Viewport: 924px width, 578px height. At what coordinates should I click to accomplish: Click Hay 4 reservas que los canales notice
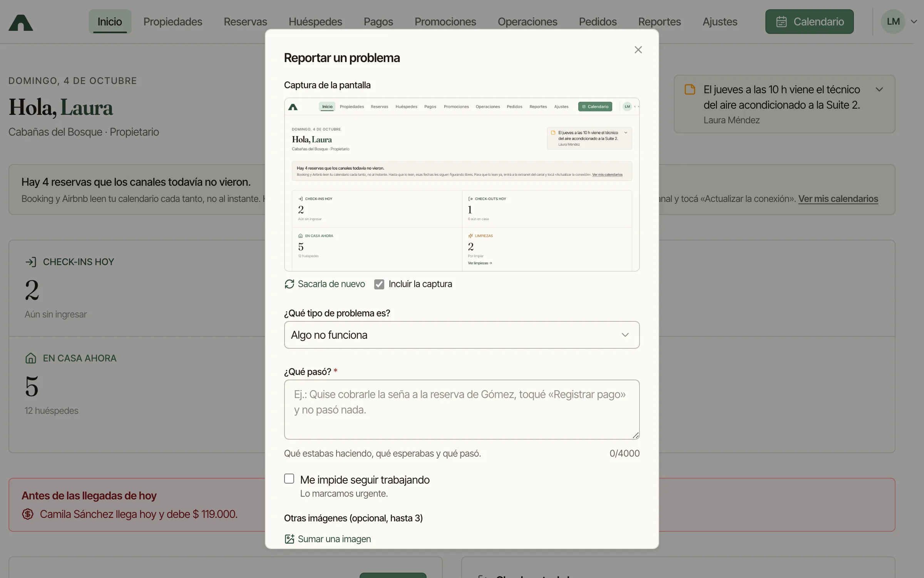pyautogui.click(x=136, y=182)
